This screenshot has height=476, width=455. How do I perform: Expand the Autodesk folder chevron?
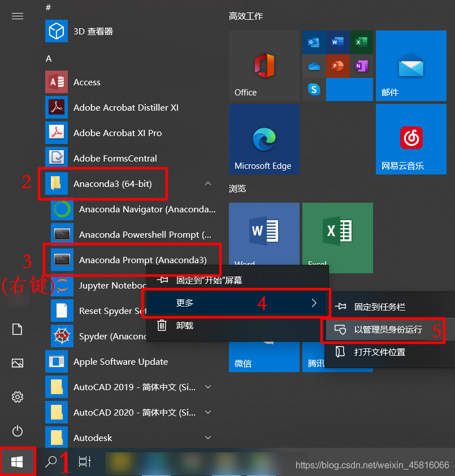(208, 438)
